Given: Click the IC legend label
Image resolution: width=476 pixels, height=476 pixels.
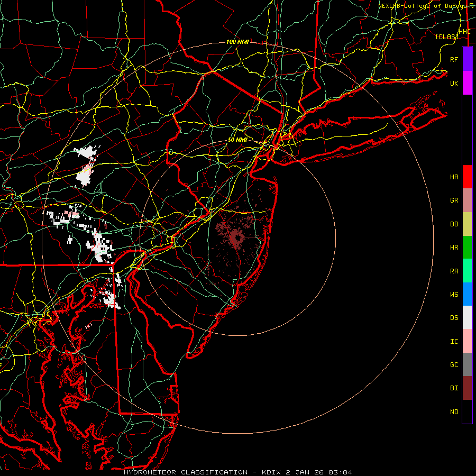Looking at the screenshot, I should click(454, 342).
